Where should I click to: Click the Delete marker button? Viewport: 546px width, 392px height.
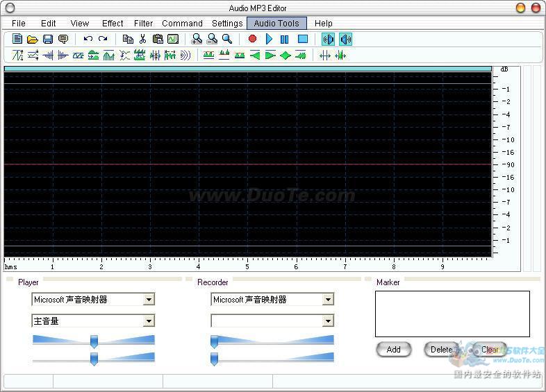coord(441,350)
